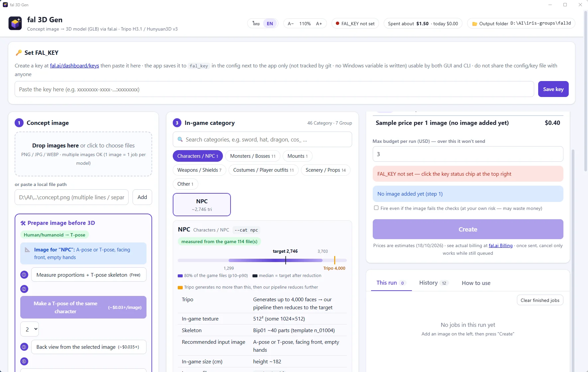Clear finished jobs
588x372 pixels.
pyautogui.click(x=540, y=300)
